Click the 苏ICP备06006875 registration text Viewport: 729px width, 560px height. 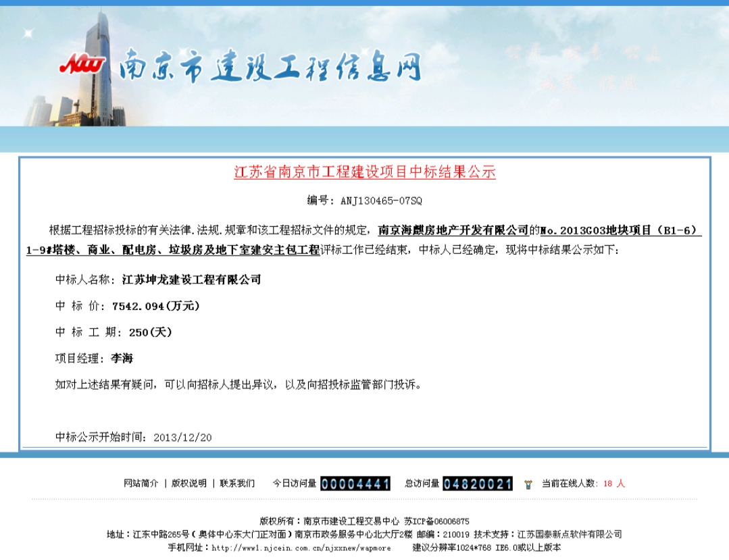436,521
